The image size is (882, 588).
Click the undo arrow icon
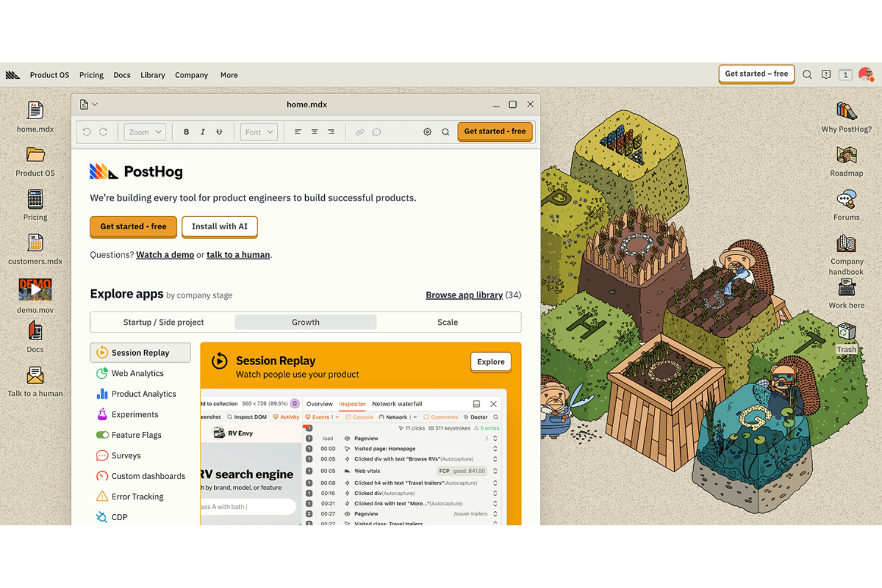point(87,132)
